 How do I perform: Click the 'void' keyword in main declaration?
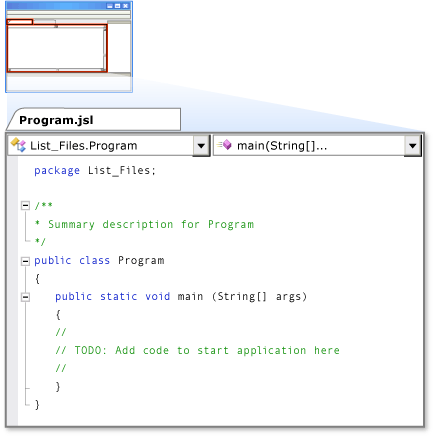click(x=157, y=296)
